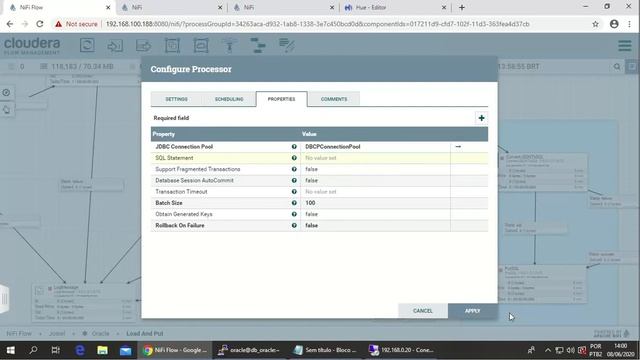Edit Batch Size value 100
The height and width of the screenshot is (360, 640).
coord(375,203)
